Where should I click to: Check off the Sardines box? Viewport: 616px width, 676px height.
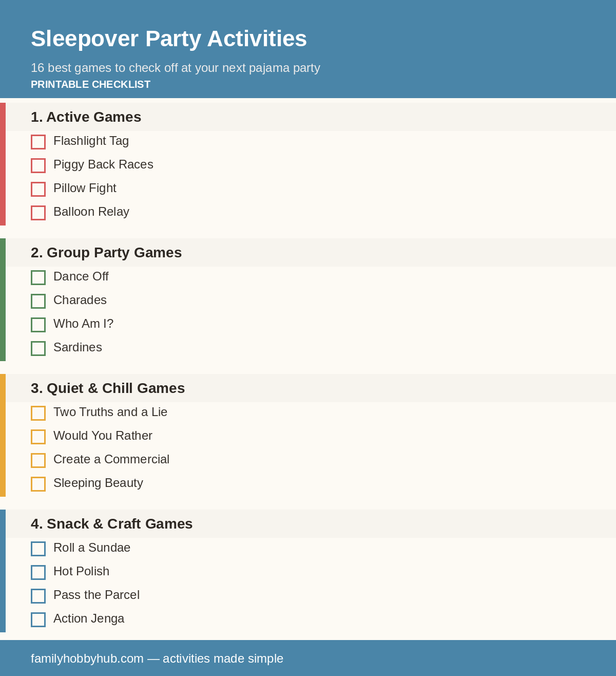(x=38, y=348)
